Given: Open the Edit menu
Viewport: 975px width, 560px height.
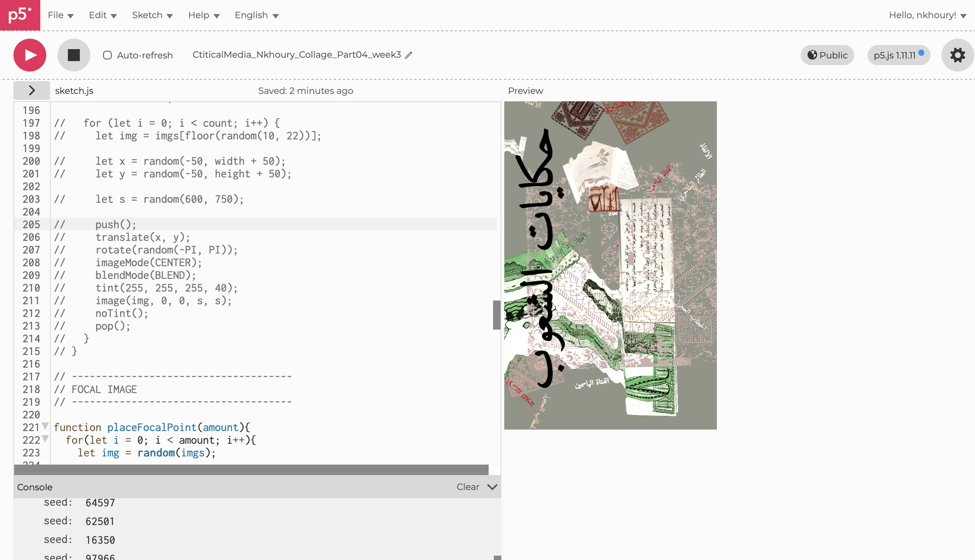Looking at the screenshot, I should click(103, 15).
